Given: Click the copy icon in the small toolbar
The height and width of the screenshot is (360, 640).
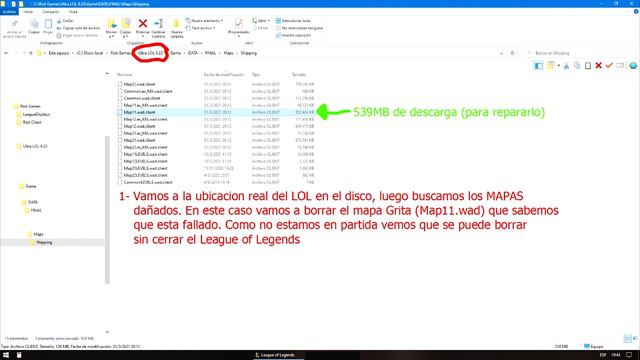Looking at the screenshot, I should click(x=577, y=65).
